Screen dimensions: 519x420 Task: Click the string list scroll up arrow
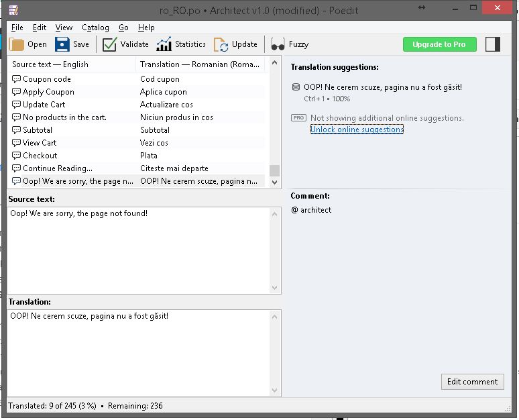(x=274, y=62)
